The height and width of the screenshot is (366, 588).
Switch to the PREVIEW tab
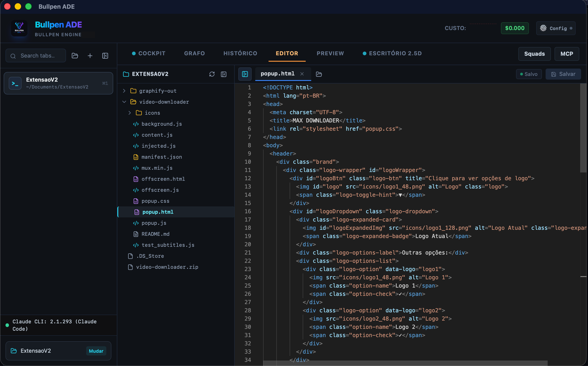pos(330,53)
